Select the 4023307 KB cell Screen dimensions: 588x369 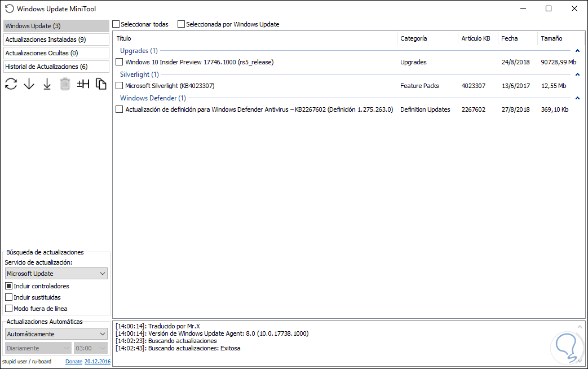click(x=473, y=86)
